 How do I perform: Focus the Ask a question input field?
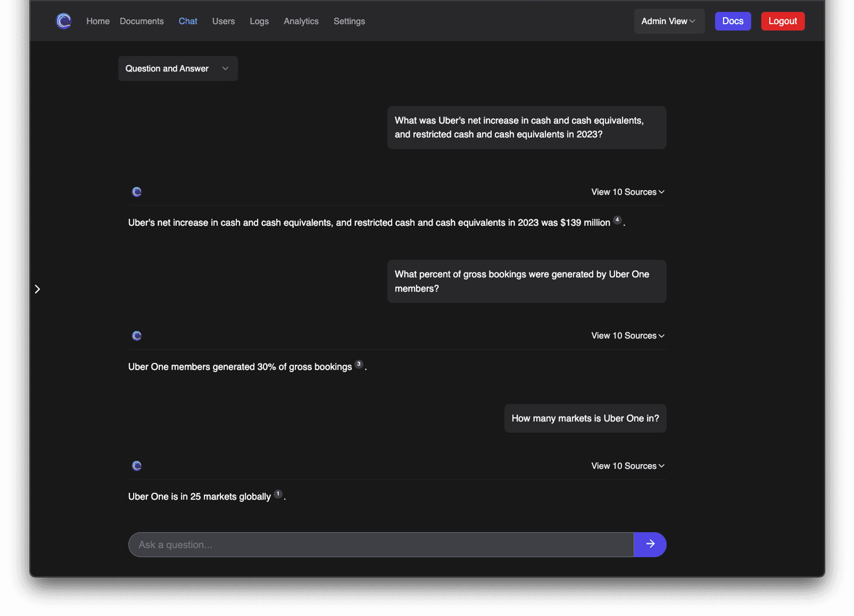click(381, 544)
